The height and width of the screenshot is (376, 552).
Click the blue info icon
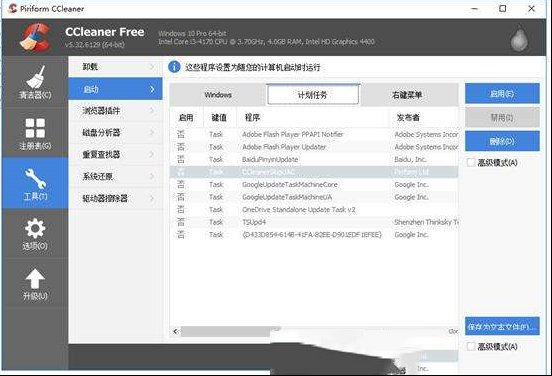coord(174,67)
